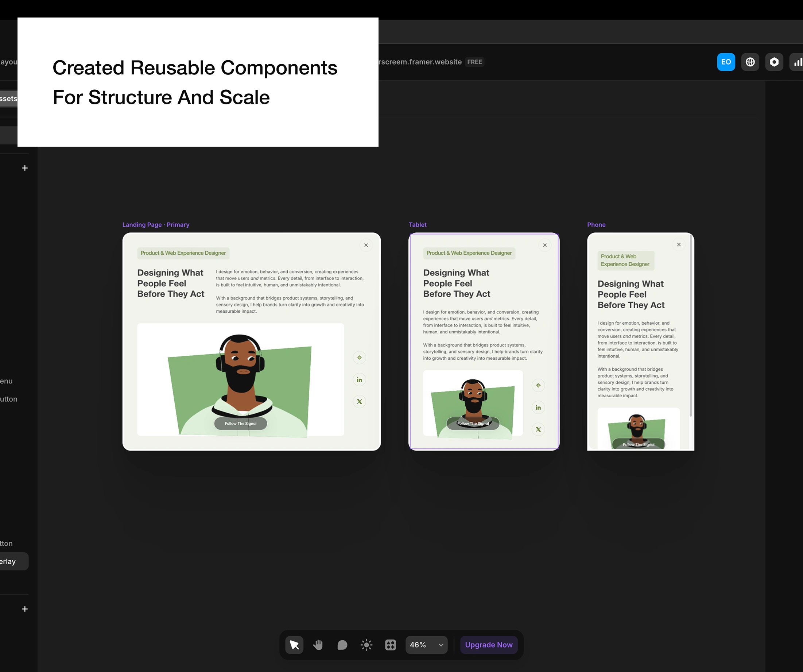Activate the hand pan tool
This screenshot has height=672, width=803.
pyautogui.click(x=318, y=645)
